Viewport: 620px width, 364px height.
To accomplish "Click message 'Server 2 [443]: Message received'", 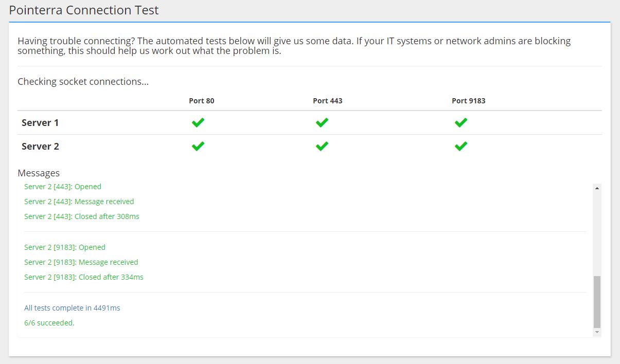I will (x=79, y=202).
